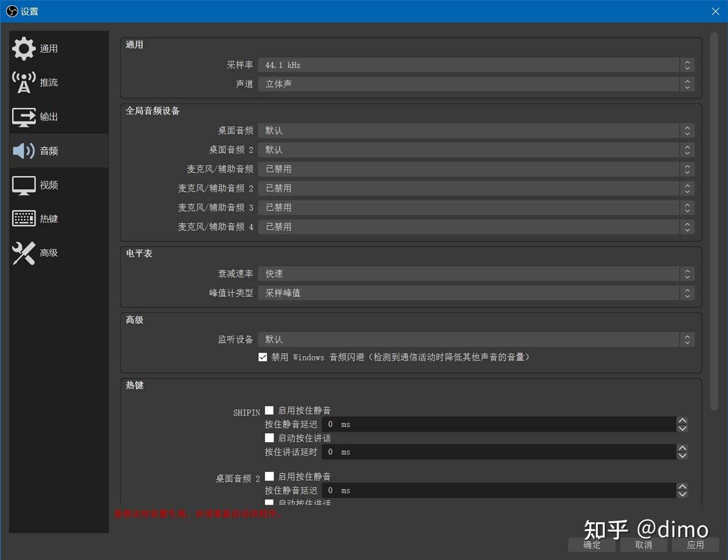This screenshot has height=560, width=728.
Task: Enable 启动按住讲话 for SHIPIN
Action: 269,437
